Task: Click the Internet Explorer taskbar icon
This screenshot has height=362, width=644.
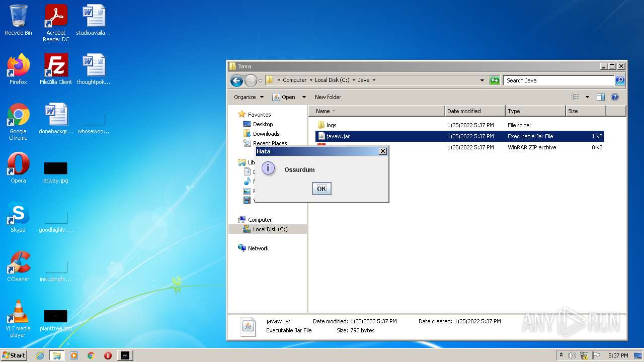Action: click(x=40, y=355)
